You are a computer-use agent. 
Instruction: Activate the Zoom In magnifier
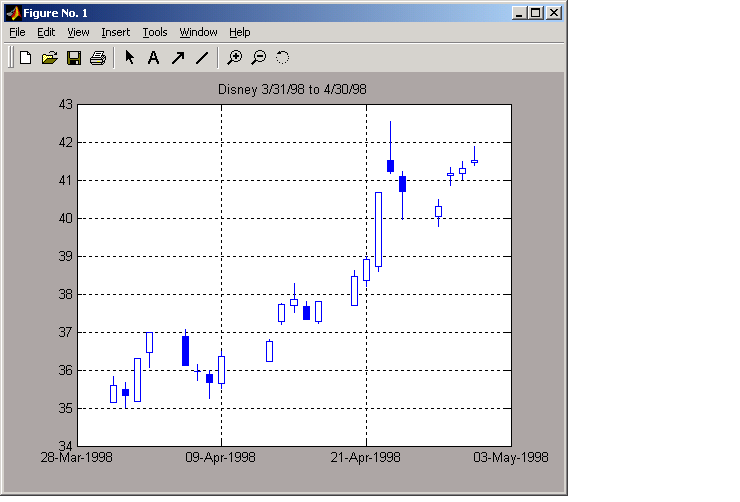(x=235, y=58)
